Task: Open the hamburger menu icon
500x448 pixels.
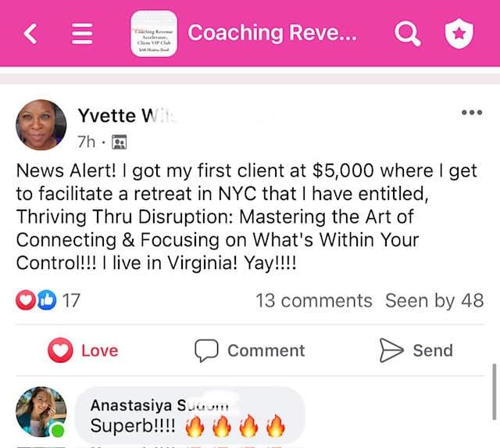Action: pos(82,34)
